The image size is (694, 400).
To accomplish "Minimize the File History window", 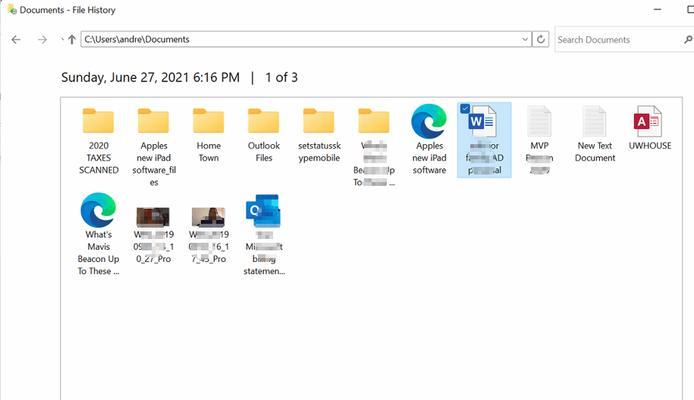I will (x=658, y=10).
